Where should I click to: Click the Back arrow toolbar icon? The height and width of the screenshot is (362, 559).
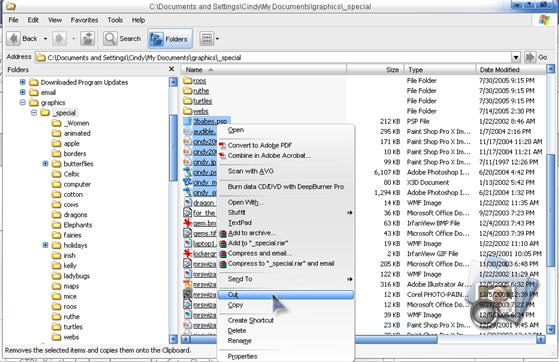pos(13,39)
